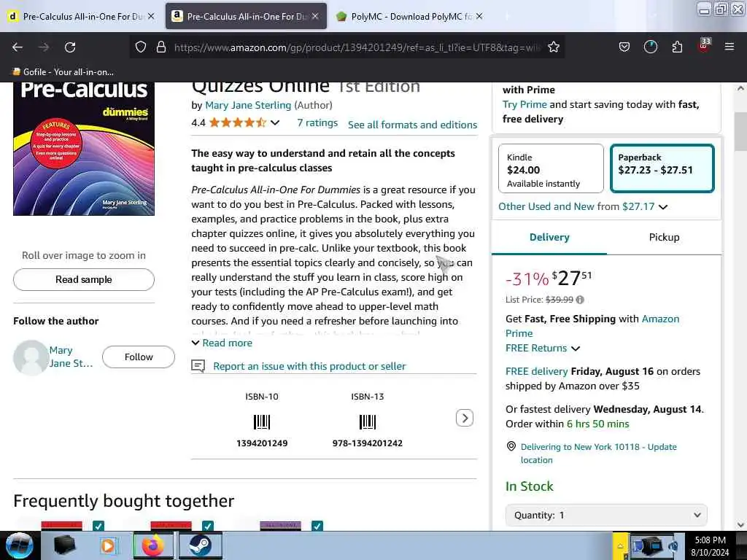The width and height of the screenshot is (747, 560).
Task: Bookmark this page with the star
Action: tap(553, 47)
